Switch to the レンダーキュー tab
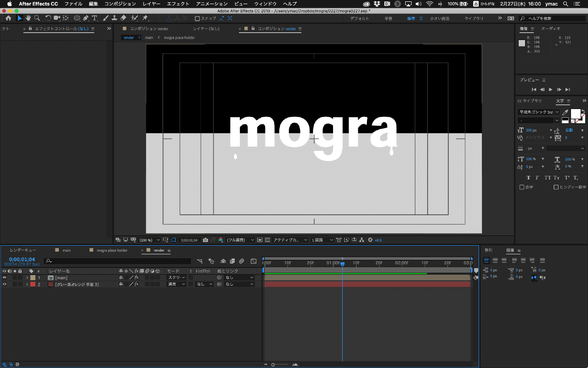This screenshot has height=368, width=588. coord(23,250)
